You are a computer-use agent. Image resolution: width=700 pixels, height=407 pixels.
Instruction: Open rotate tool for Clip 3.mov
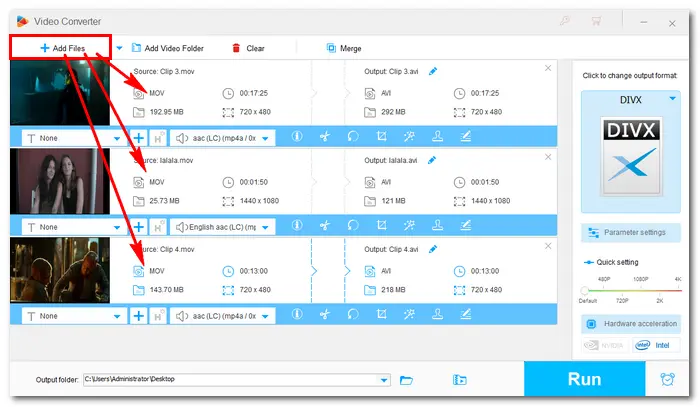[x=353, y=137]
